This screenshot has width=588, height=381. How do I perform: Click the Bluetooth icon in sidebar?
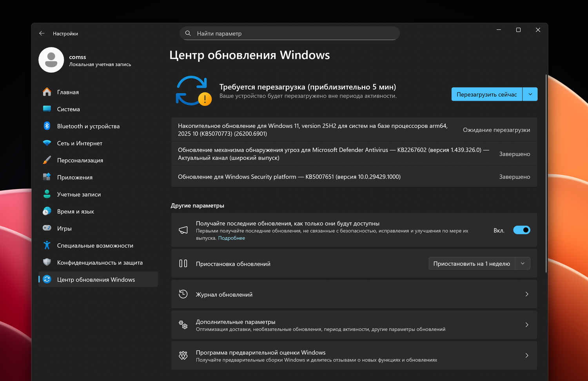(47, 126)
